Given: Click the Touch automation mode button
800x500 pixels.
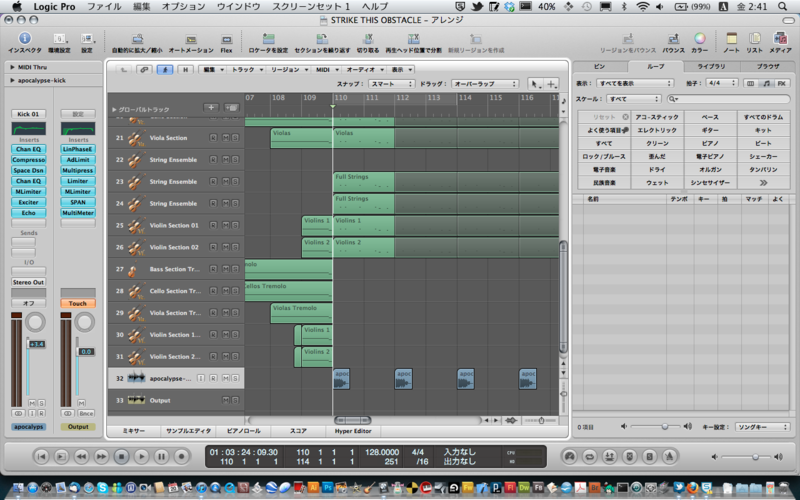Looking at the screenshot, I should pyautogui.click(x=78, y=303).
